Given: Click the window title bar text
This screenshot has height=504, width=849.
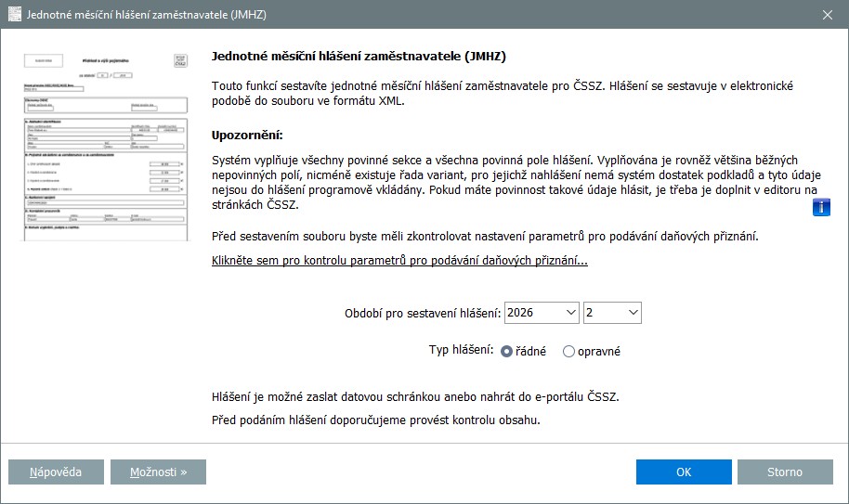Looking at the screenshot, I should tap(150, 14).
